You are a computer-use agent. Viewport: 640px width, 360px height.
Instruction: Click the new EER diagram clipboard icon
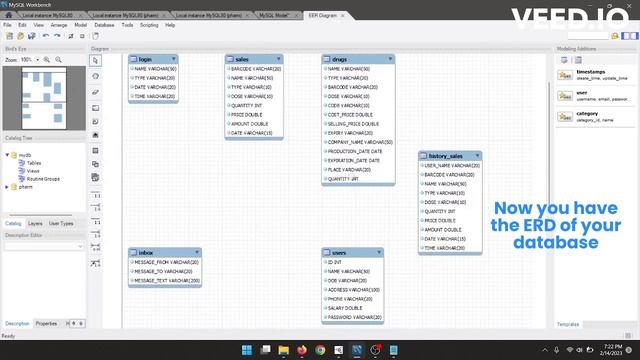(x=96, y=36)
